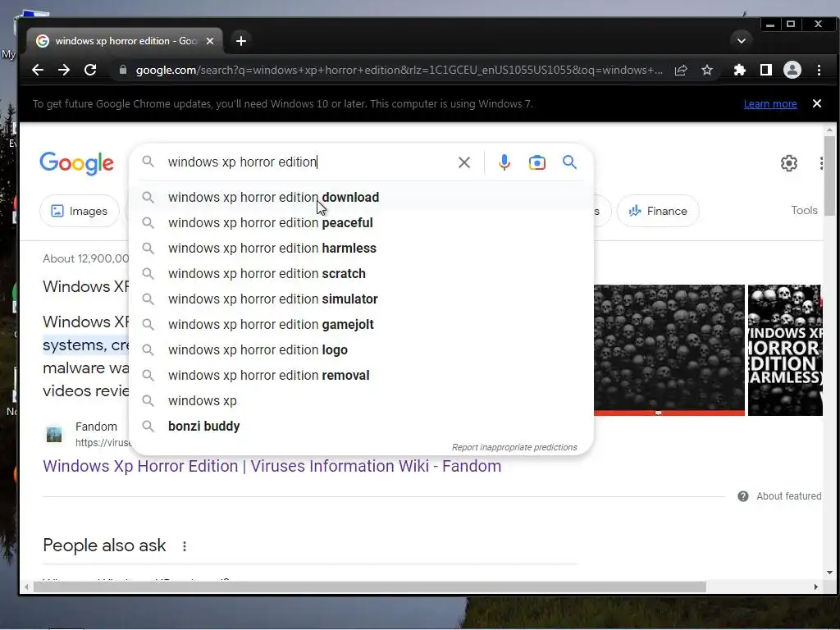Open the Chrome extensions puzzle icon
Image resolution: width=840 pixels, height=630 pixels.
tap(740, 71)
